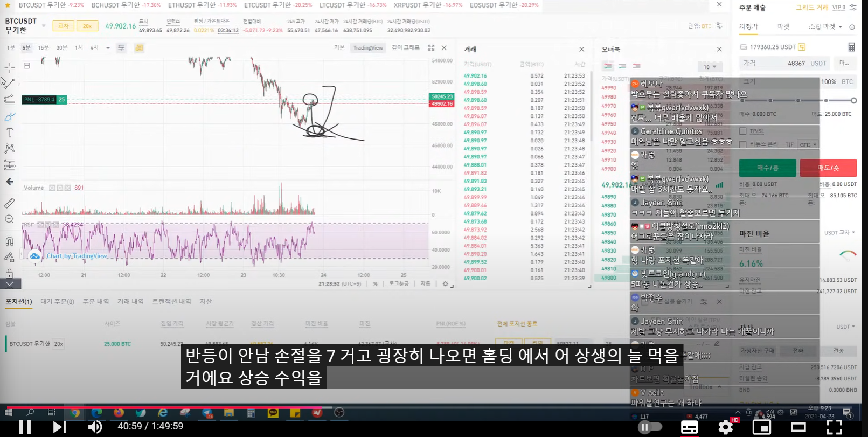Click the 가격 price input field
Image resolution: width=868 pixels, height=437 pixels.
pyautogui.click(x=784, y=63)
